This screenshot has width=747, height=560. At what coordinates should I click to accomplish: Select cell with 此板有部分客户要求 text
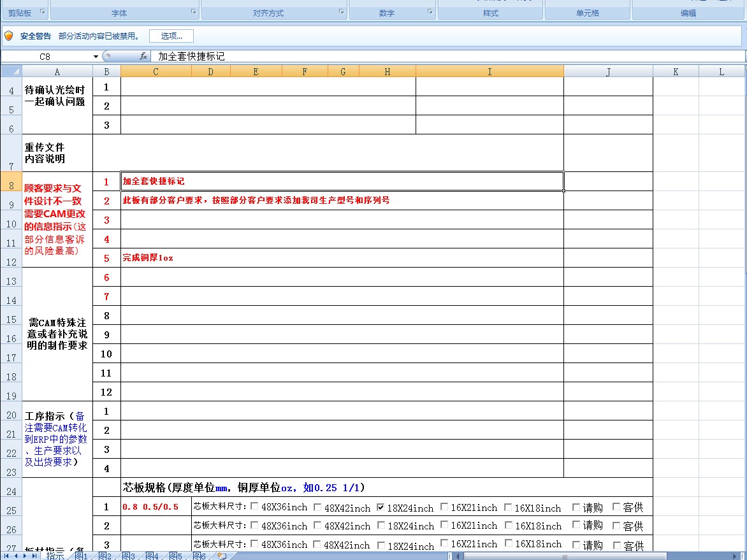coord(342,201)
